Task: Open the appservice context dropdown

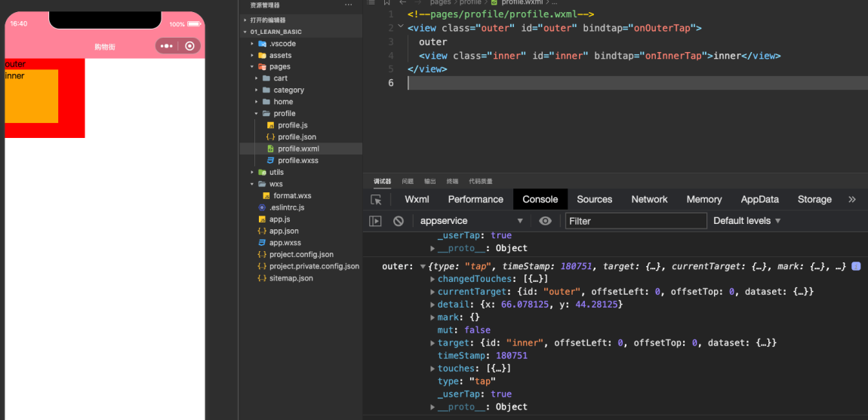Action: [472, 221]
